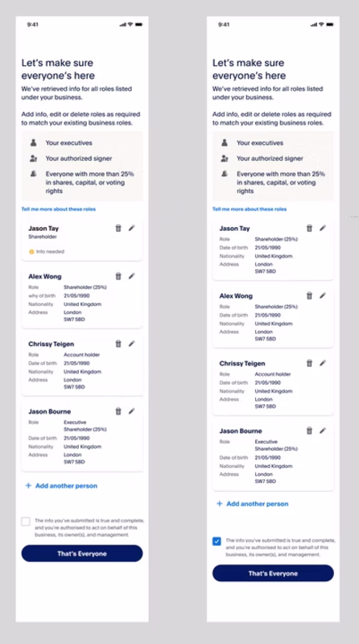Delete Jason Bourne in left screen
Image resolution: width=359 pixels, height=644 pixels.
(x=118, y=411)
